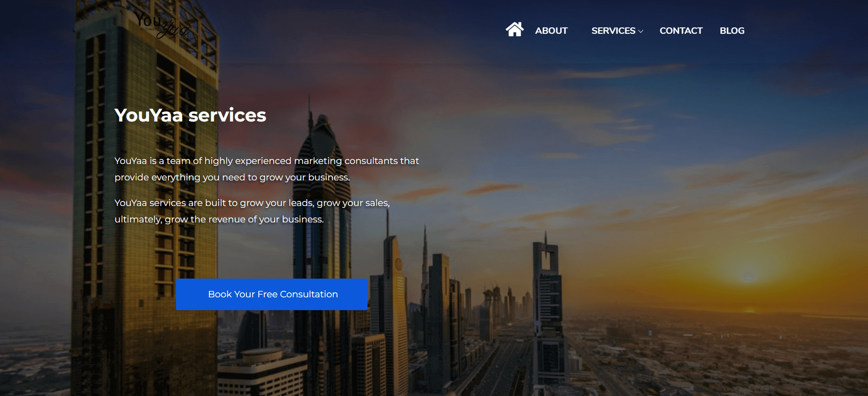Expand the chevron next to SERVICES
Image resolution: width=868 pixels, height=396 pixels.
[x=641, y=32]
